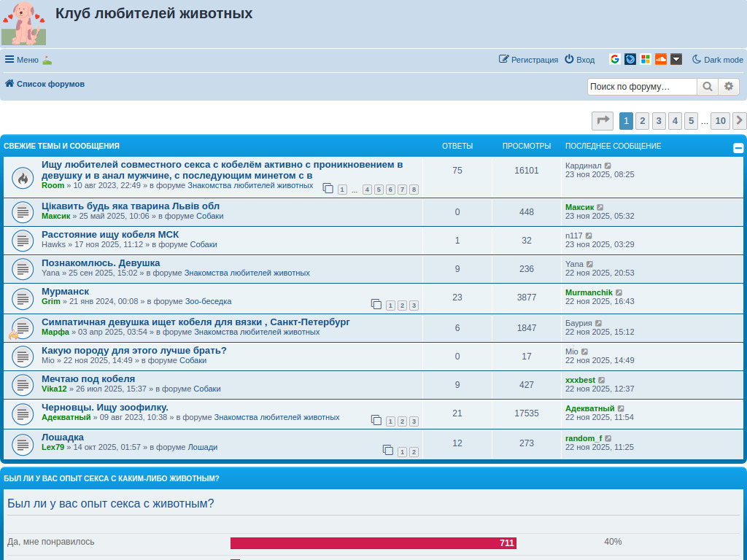Viewport: 747px width, 560px height.
Task: Expand the dark arrow for more login options
Action: (676, 60)
